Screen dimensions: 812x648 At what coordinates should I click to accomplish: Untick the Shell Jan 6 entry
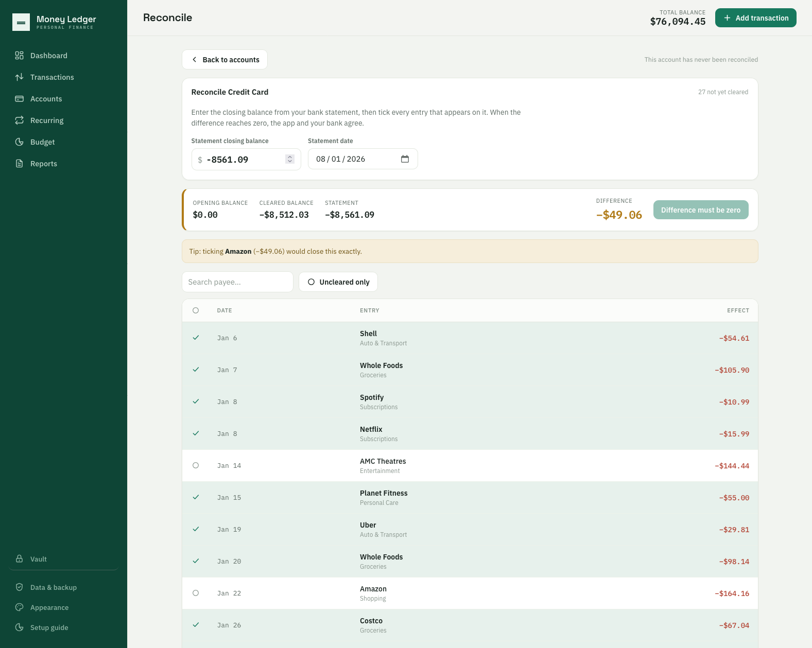(196, 338)
